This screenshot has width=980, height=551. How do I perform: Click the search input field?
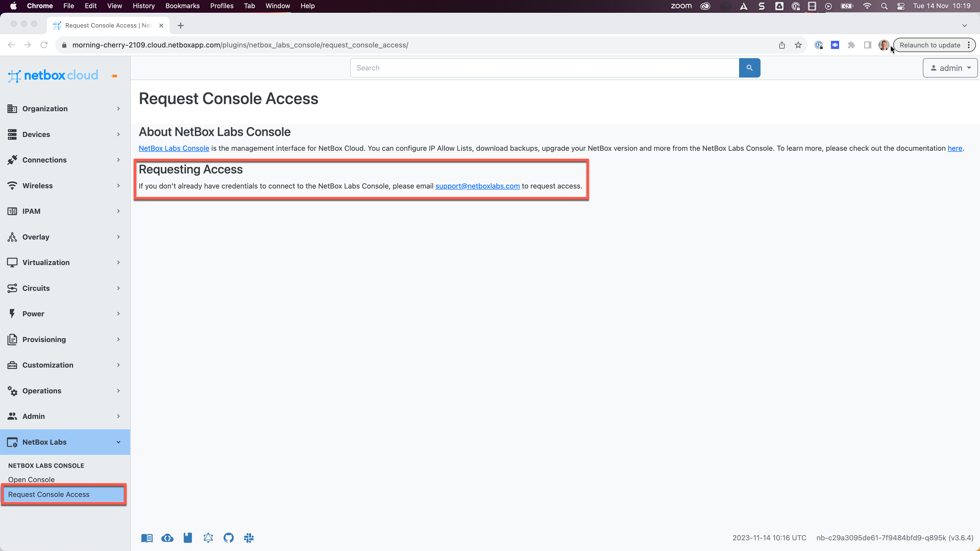point(545,67)
